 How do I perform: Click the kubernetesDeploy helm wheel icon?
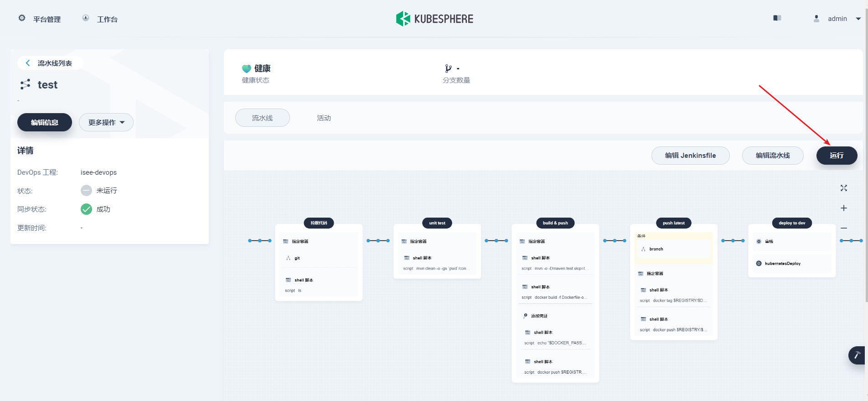[759, 263]
